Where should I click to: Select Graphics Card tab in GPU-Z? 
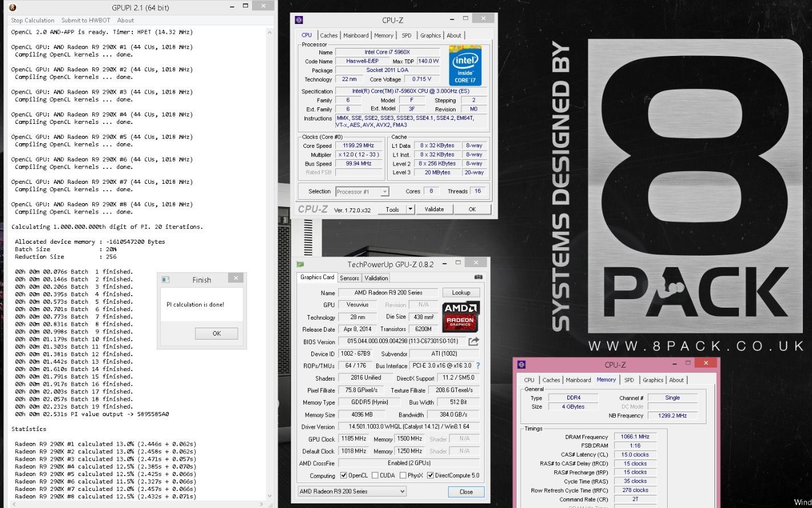317,277
